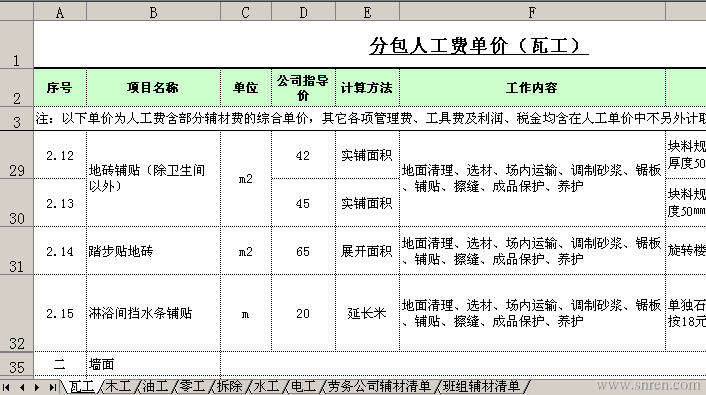Click the 旋转楼 remark cell in row 31

[686, 251]
